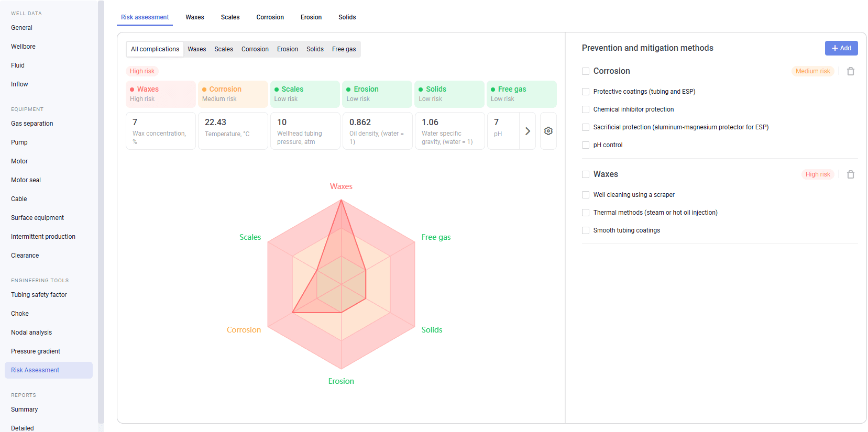The image size is (868, 432).
Task: Filter complications by Free gas
Action: tap(344, 49)
